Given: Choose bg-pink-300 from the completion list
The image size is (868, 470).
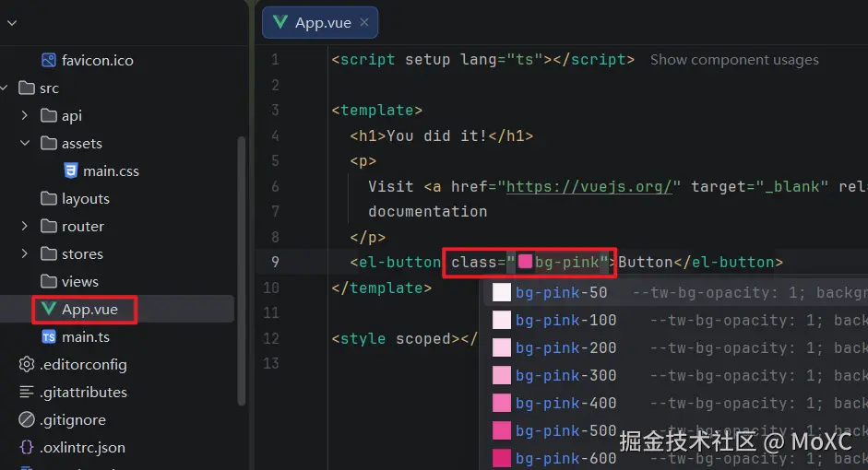Looking at the screenshot, I should pyautogui.click(x=675, y=375).
